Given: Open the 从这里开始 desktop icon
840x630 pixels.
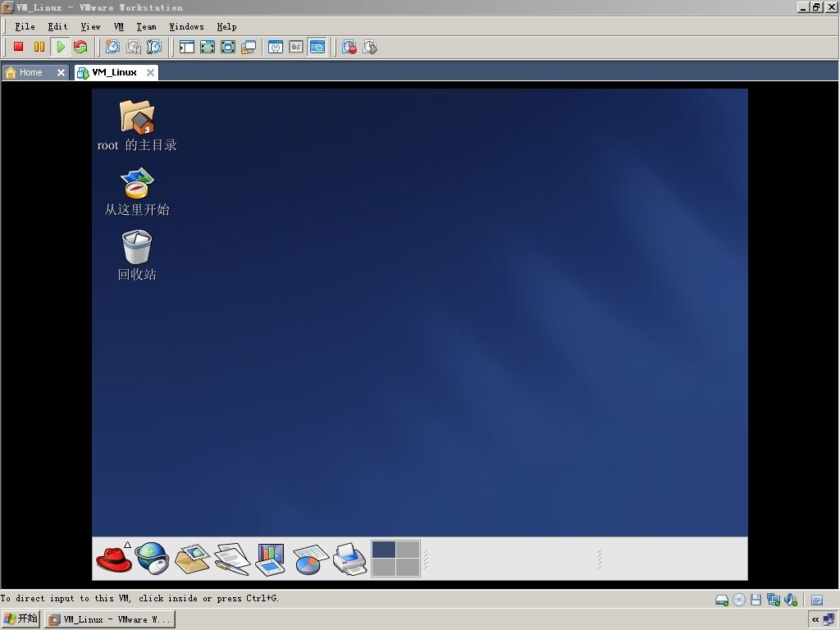Looking at the screenshot, I should click(x=137, y=191).
